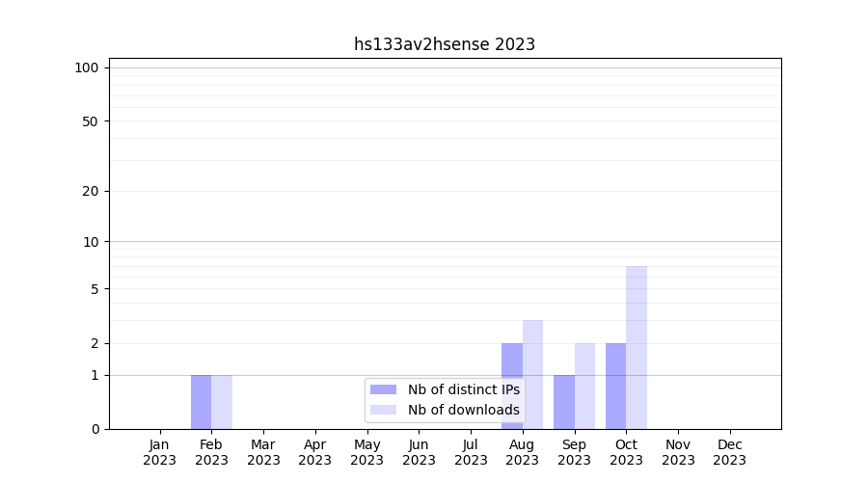Select the 'Jun 2023' x-axis label
Screen dimensions: 868x482
click(419, 452)
